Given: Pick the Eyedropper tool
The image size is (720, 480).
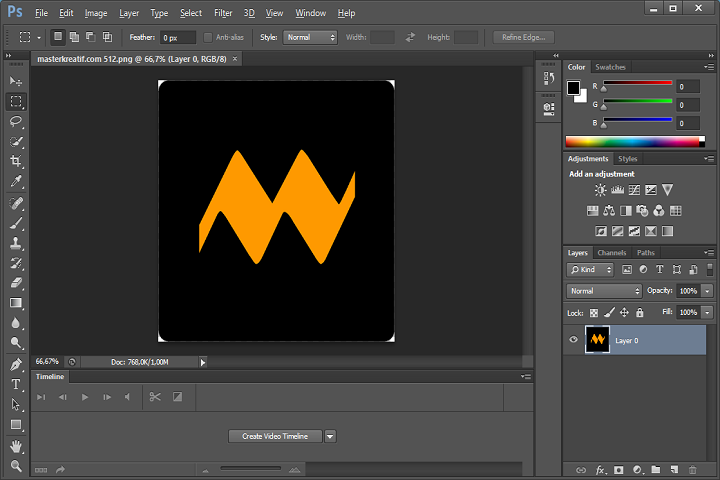Looking at the screenshot, I should tap(16, 182).
